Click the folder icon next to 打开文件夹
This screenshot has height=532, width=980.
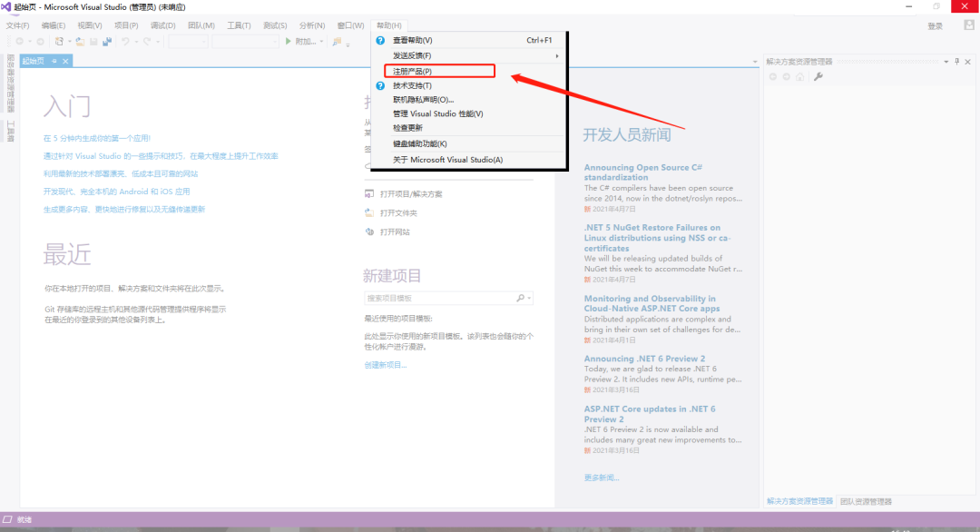369,212
